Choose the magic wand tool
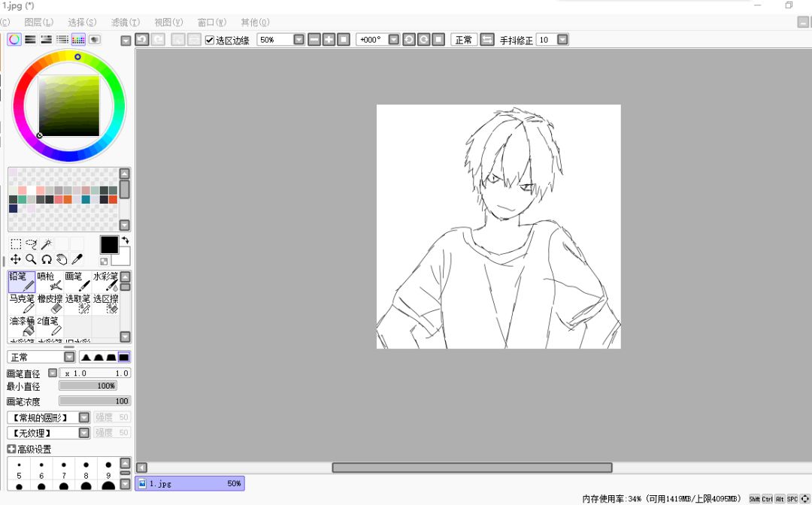 46,243
